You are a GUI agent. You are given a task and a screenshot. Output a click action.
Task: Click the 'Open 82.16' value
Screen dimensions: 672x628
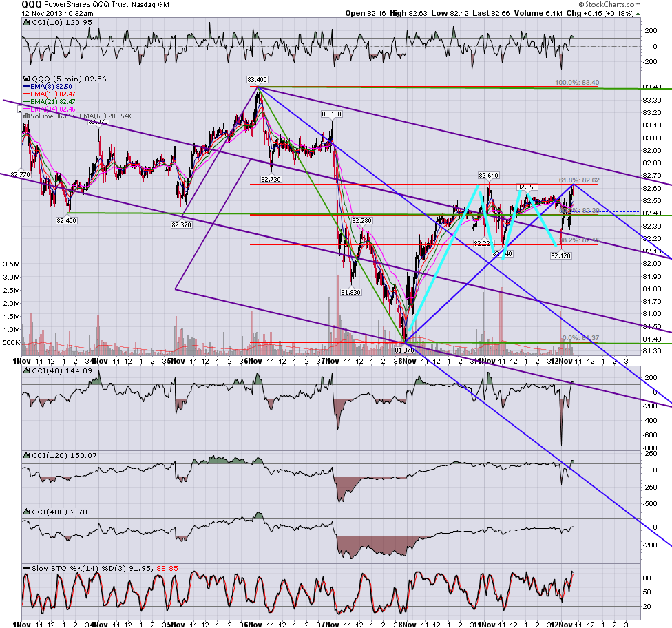point(365,13)
